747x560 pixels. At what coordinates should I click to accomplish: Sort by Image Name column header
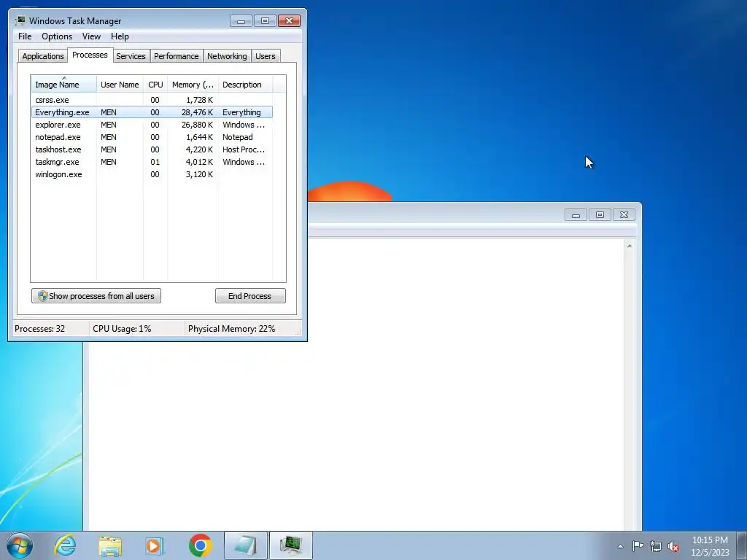pos(64,85)
